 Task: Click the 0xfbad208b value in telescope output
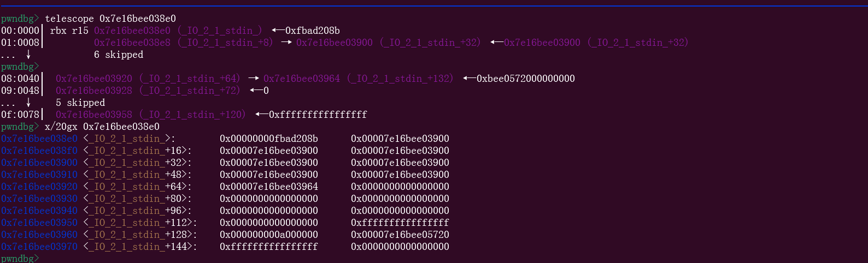[x=312, y=31]
